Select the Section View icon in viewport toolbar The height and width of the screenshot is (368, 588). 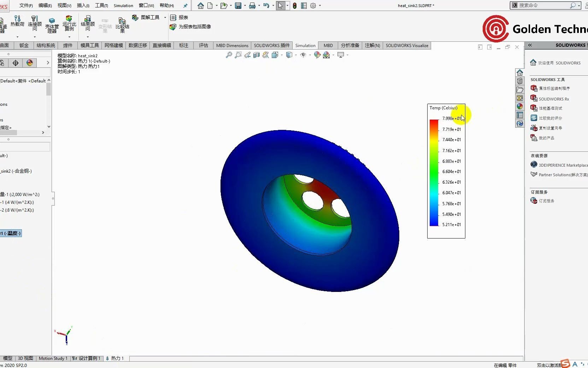256,55
